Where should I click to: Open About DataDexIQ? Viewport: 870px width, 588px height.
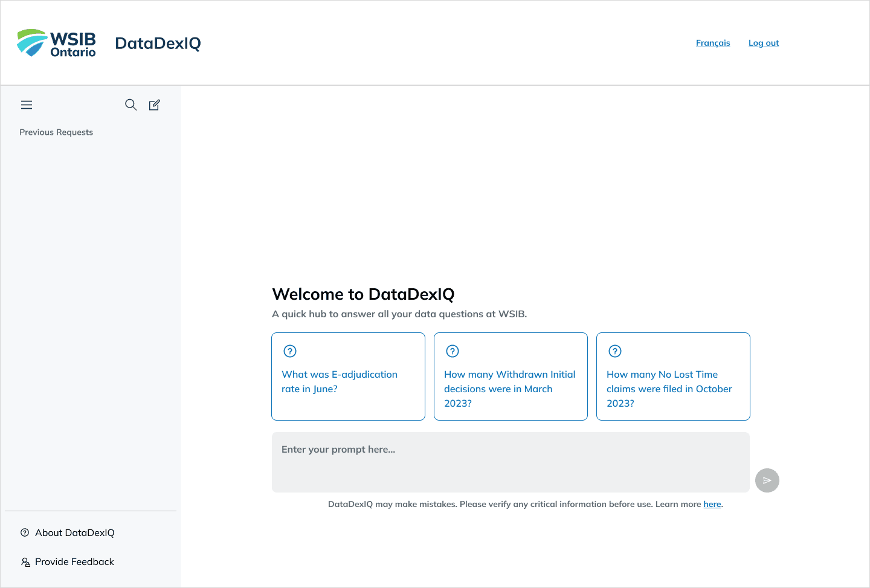click(x=68, y=532)
